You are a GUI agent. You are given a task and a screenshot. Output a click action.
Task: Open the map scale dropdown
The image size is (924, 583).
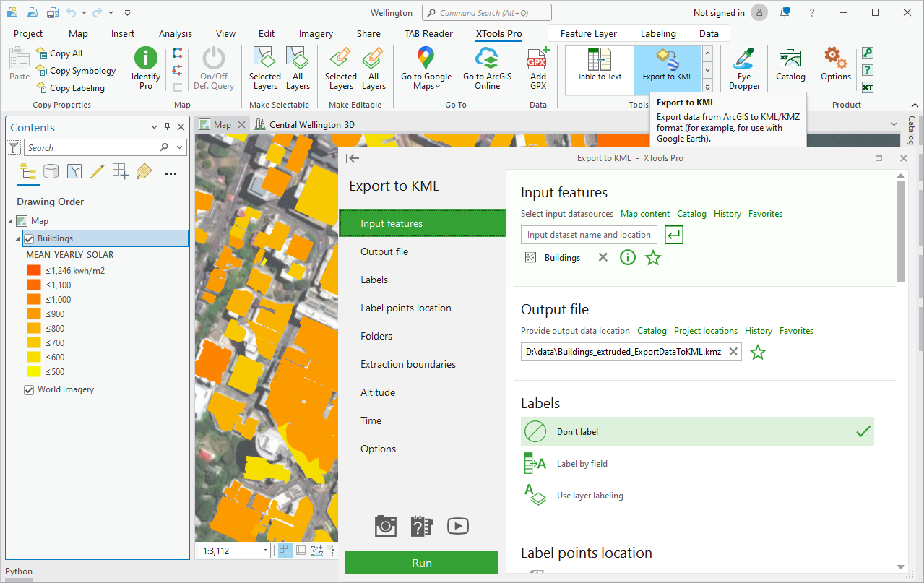tap(265, 551)
